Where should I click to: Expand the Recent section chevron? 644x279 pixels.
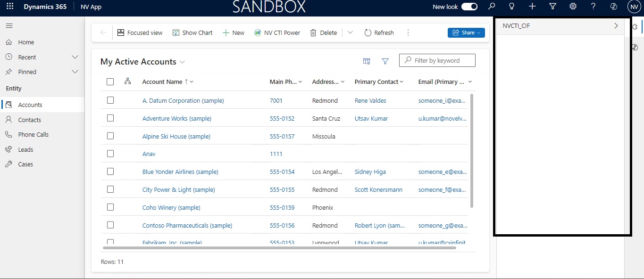click(x=75, y=57)
